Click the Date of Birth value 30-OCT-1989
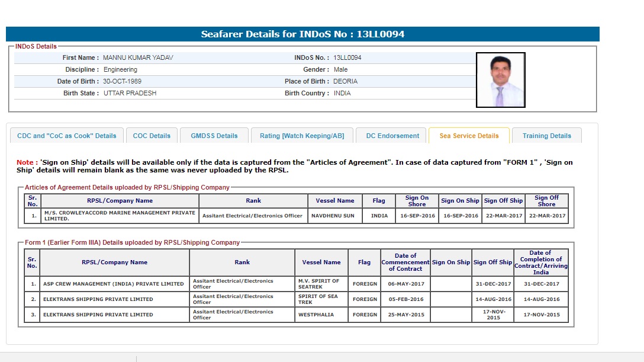This screenshot has width=644, height=362. pyautogui.click(x=123, y=81)
